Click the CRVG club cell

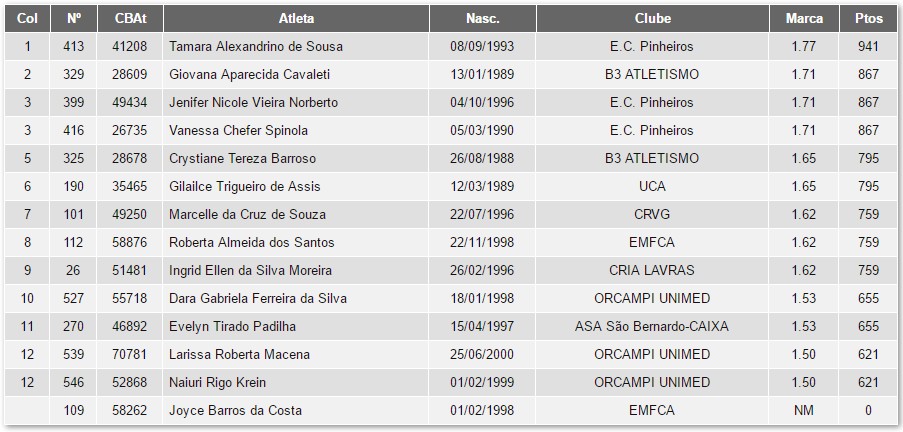click(652, 214)
